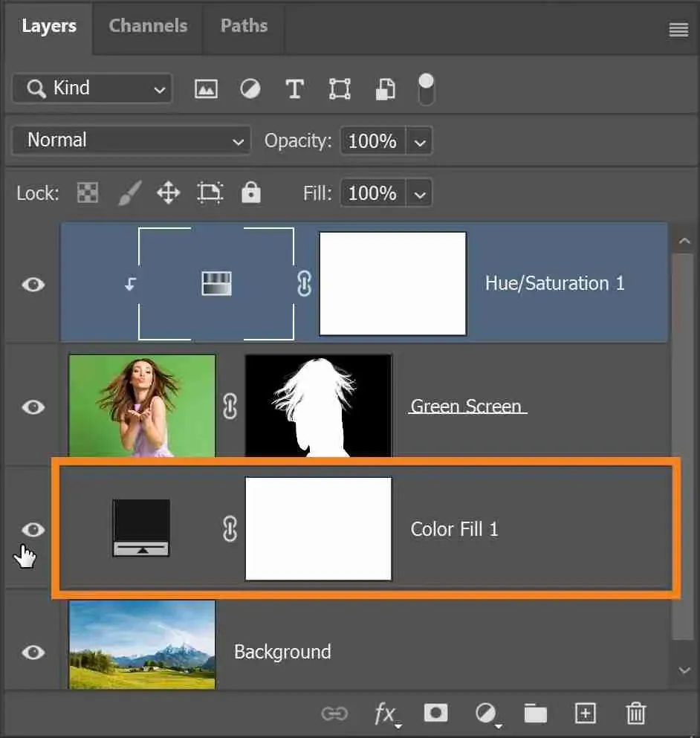700x738 pixels.
Task: Toggle the layer filtering switch
Action: pos(427,89)
